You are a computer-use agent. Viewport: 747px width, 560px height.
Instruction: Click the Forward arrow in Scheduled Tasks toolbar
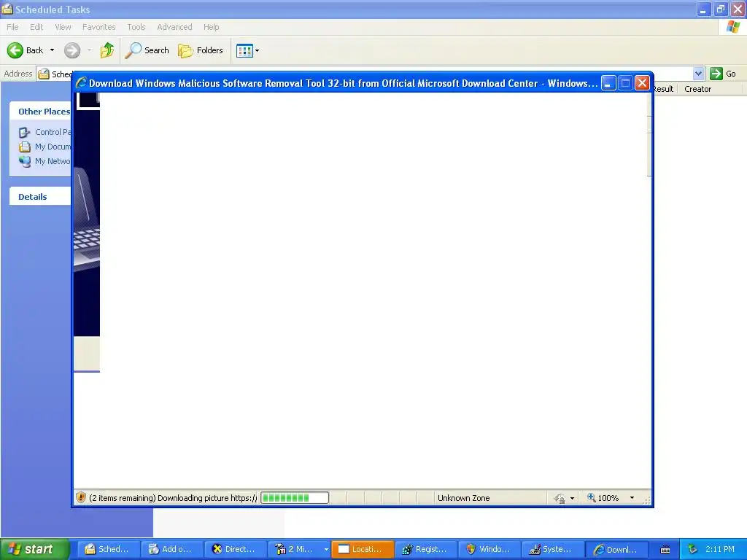[x=72, y=50]
